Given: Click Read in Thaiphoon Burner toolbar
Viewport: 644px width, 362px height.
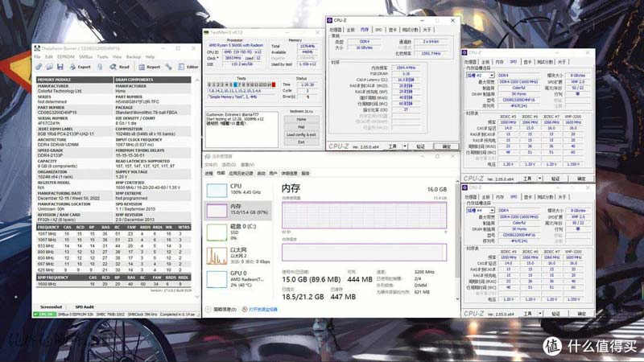Looking at the screenshot, I should (x=119, y=67).
